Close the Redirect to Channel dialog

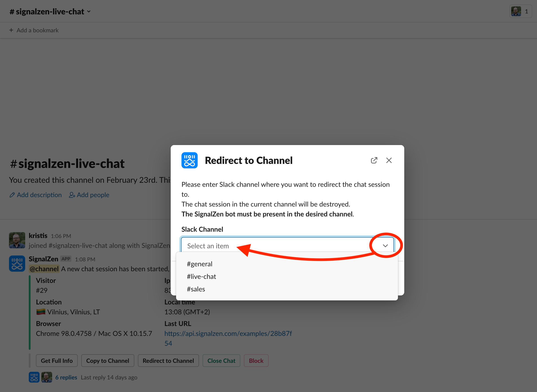coord(389,160)
